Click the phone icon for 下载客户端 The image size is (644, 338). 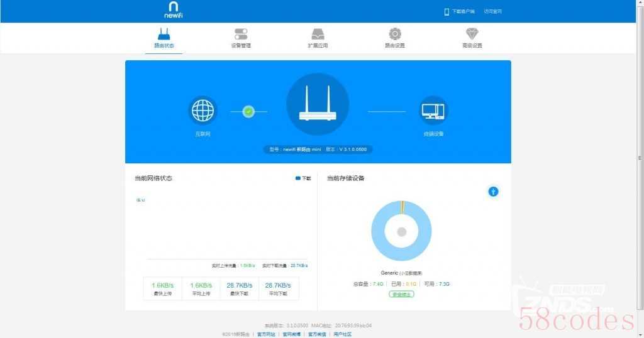click(447, 11)
